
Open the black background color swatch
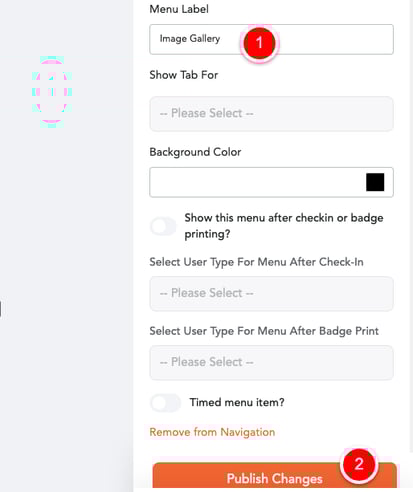375,182
